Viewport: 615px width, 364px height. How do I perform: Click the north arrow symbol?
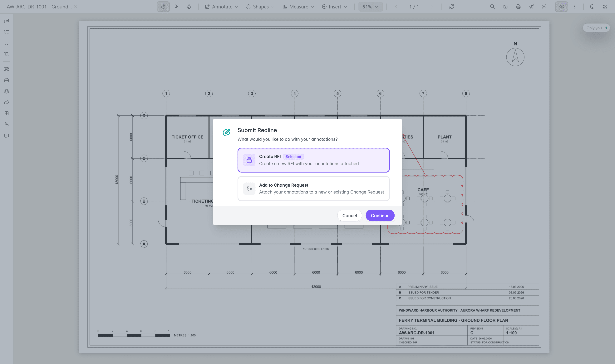[515, 57]
